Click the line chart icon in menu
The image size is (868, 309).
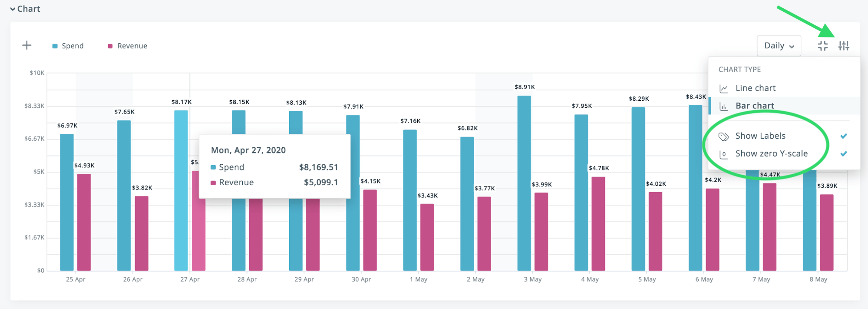[723, 89]
